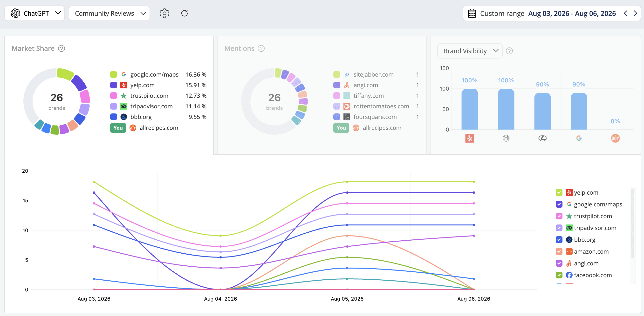Click the Yelp icon in Market Share list
Image resolution: width=644 pixels, height=316 pixels.
123,85
